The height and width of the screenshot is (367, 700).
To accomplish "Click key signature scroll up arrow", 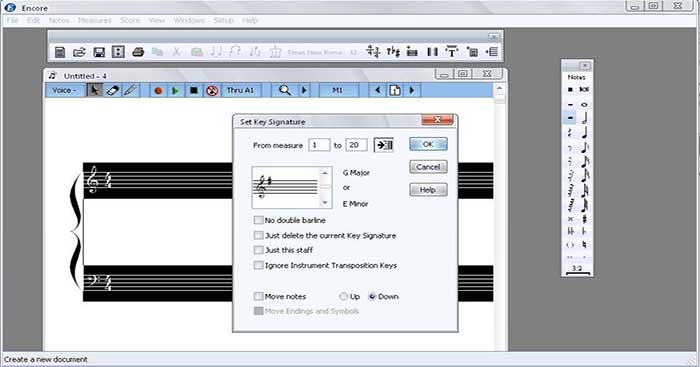I will tap(325, 173).
